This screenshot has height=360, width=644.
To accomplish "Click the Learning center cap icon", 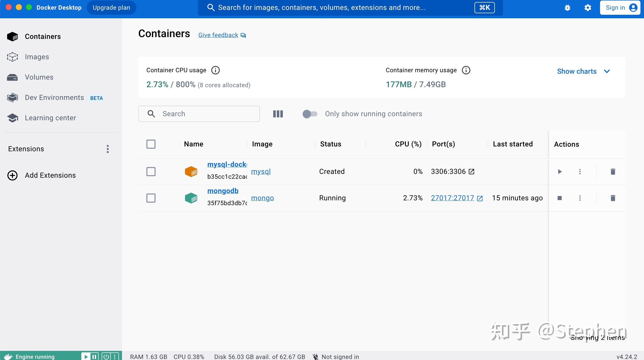I will [12, 118].
